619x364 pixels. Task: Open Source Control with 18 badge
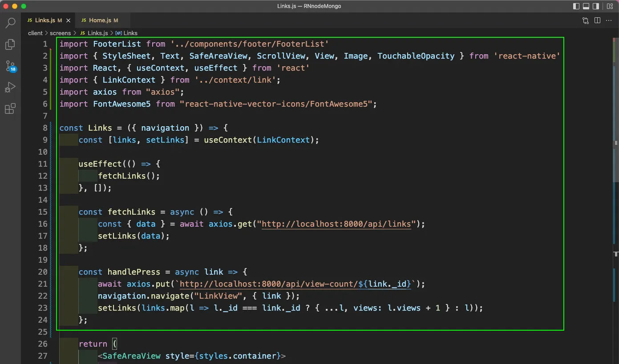click(x=10, y=66)
